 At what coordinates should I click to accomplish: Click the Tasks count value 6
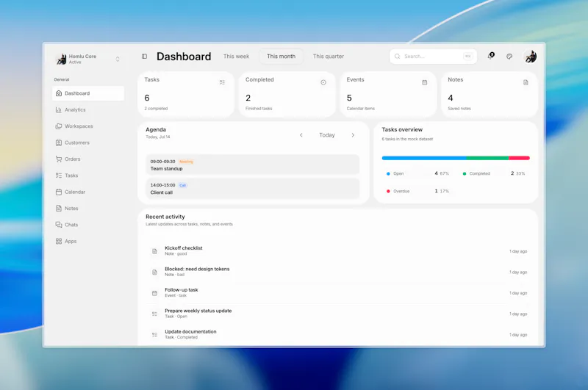[147, 98]
